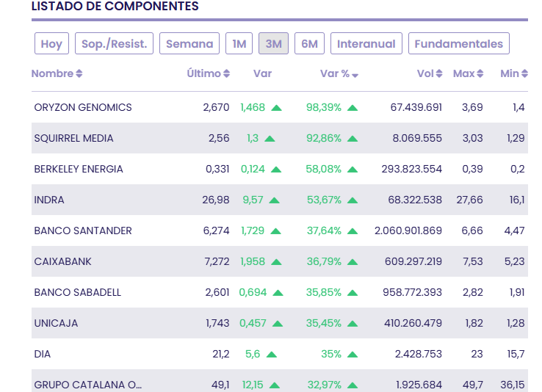Viewport: 542px width, 392px height.
Task: Select the 6M period tab
Action: [310, 44]
